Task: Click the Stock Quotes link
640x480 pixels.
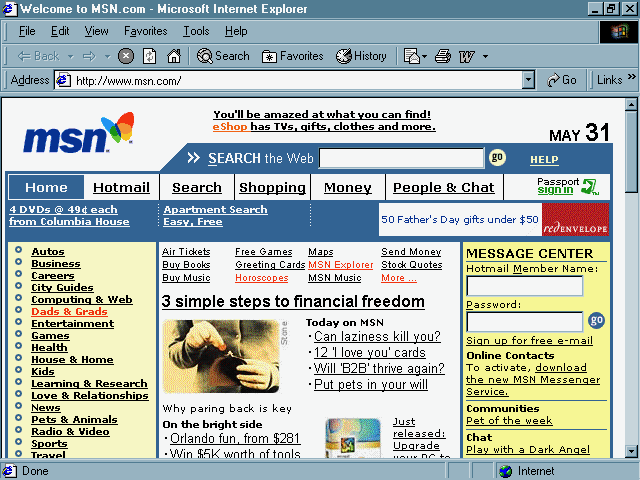Action: (411, 265)
